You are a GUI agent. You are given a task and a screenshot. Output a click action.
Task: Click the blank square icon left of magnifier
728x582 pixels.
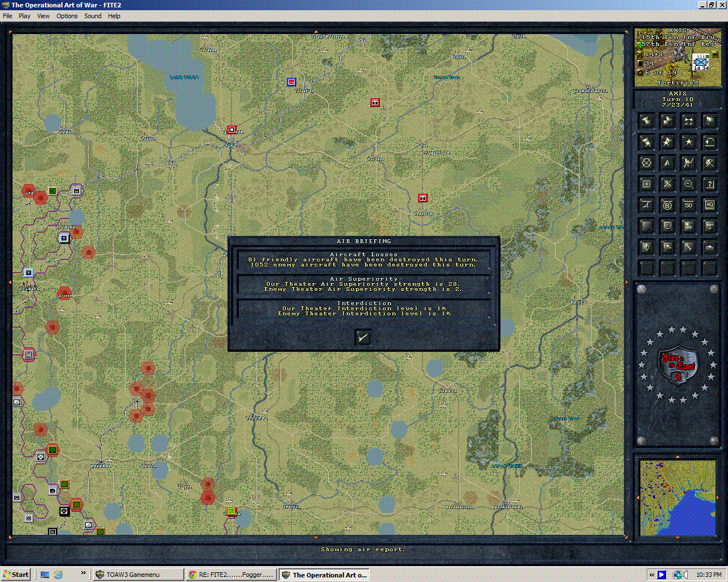point(646,226)
